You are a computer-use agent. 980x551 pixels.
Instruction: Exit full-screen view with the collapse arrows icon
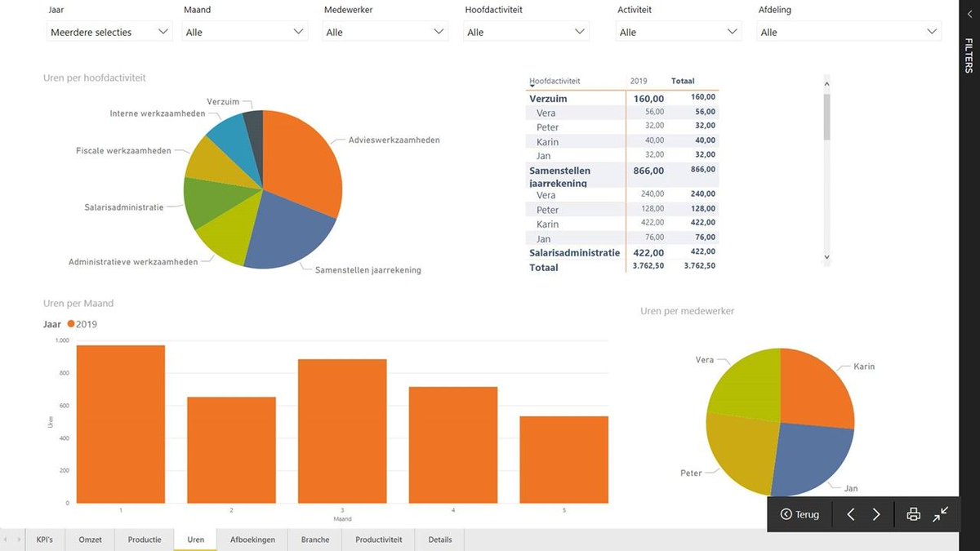941,514
